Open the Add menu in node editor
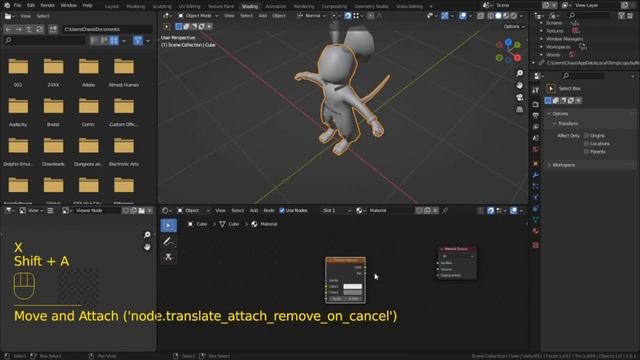 253,211
